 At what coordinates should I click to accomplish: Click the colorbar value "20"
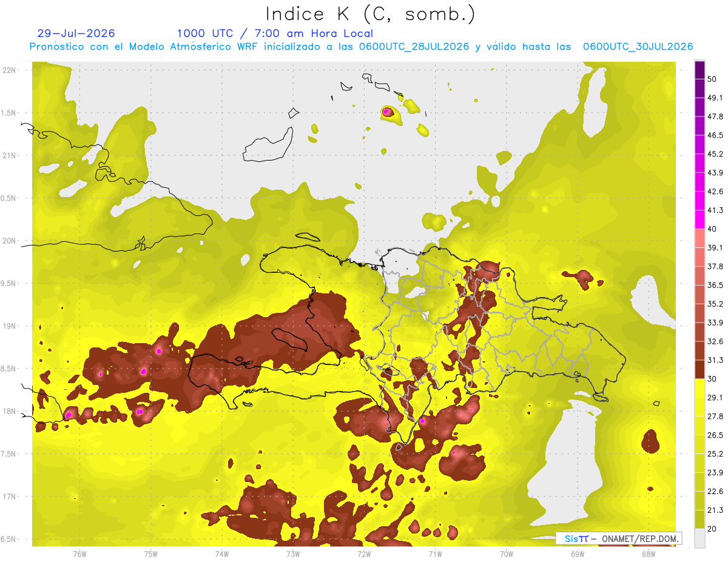[713, 529]
